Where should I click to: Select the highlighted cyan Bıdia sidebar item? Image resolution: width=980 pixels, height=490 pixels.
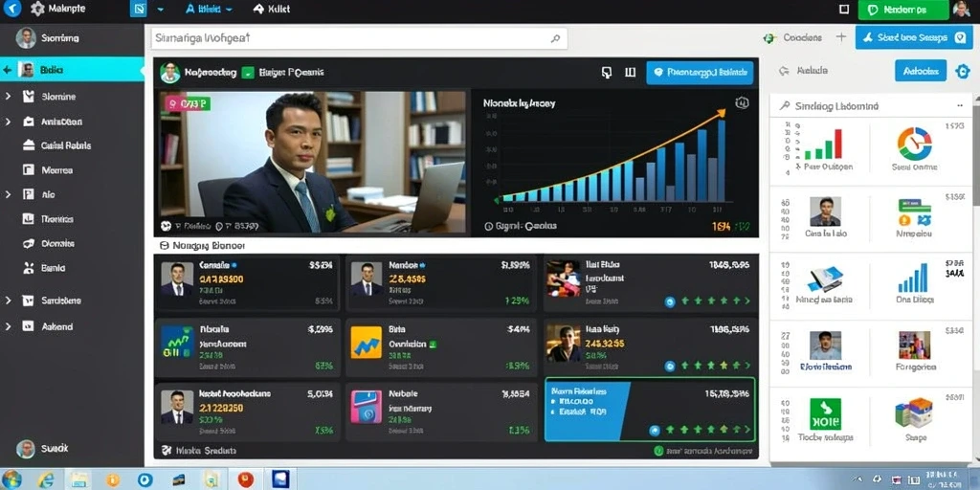pos(72,69)
